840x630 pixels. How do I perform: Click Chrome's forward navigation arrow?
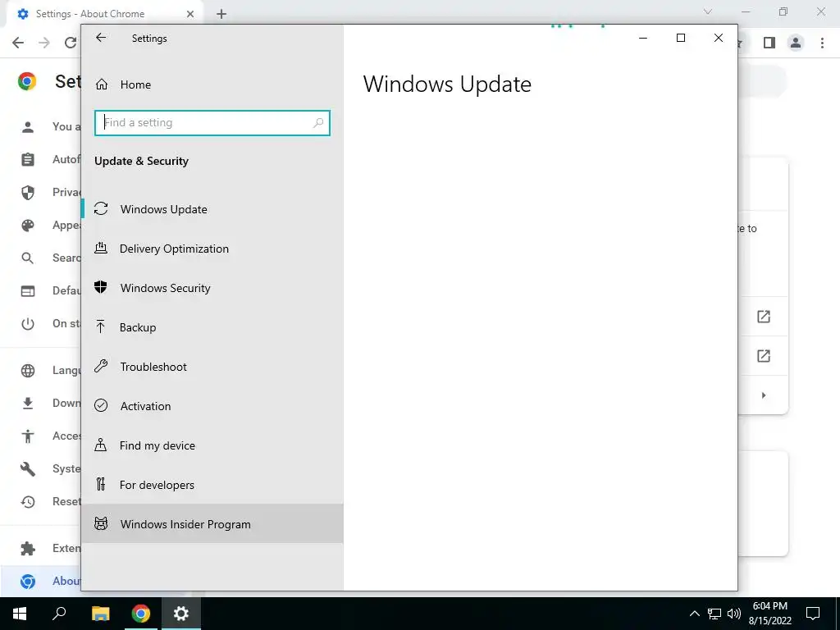[x=44, y=43]
